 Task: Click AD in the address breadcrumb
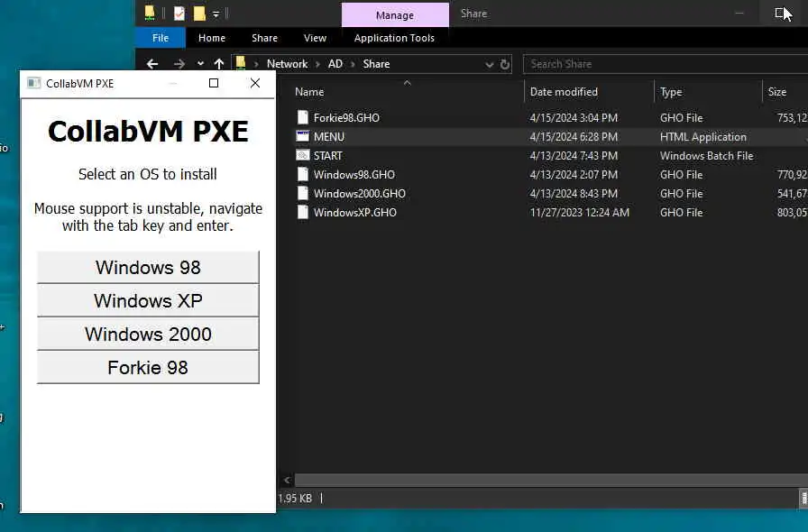[x=335, y=64]
